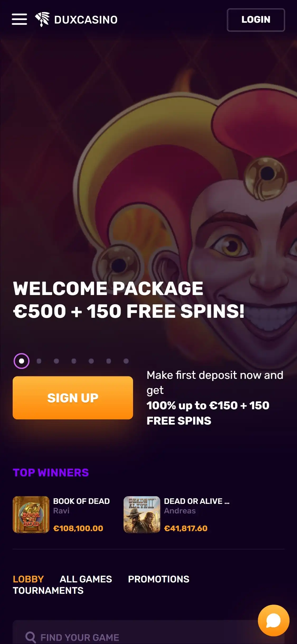Click the search magnifier icon

tap(31, 637)
